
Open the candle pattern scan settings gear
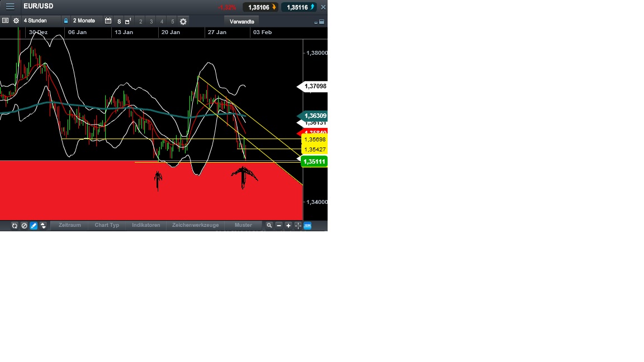coord(183,21)
